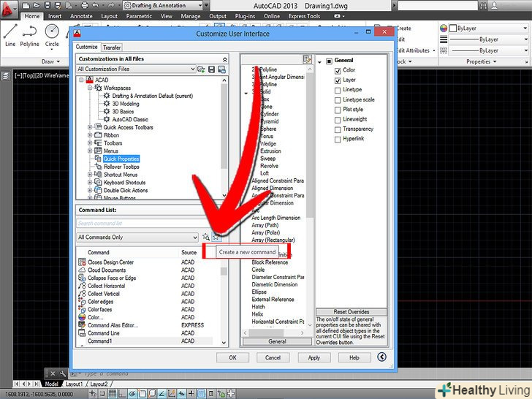The image size is (532, 399).
Task: Select the Line tool in the ribbon
Action: pos(10,34)
